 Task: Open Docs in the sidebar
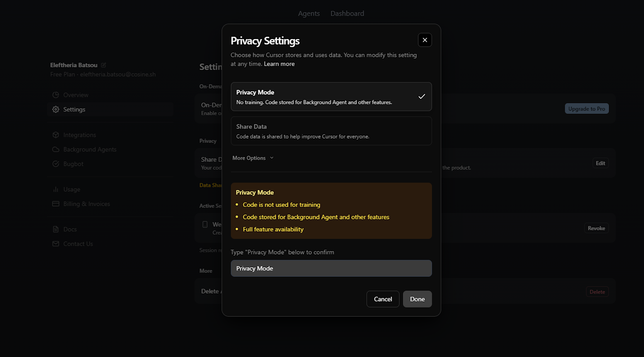click(110, 229)
